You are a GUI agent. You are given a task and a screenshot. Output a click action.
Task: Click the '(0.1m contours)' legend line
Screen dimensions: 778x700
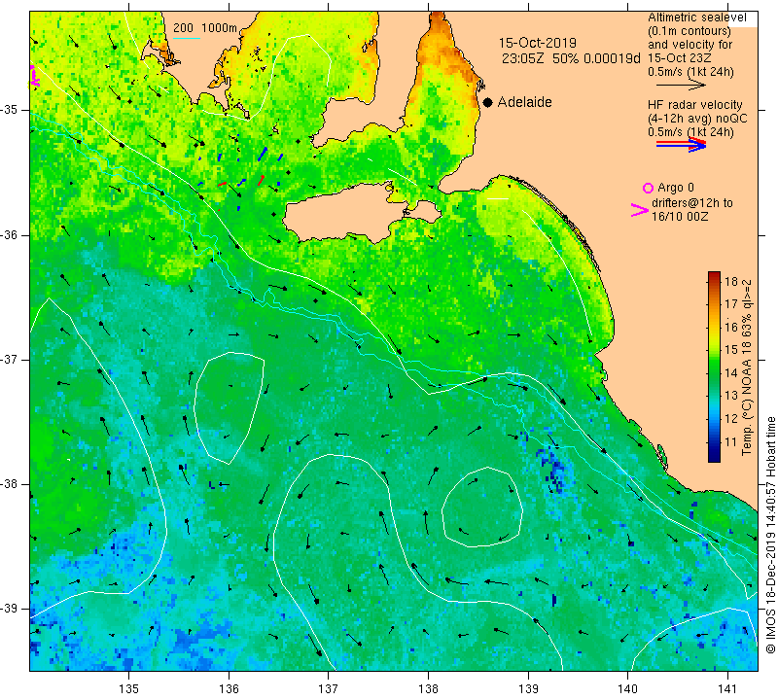[689, 31]
